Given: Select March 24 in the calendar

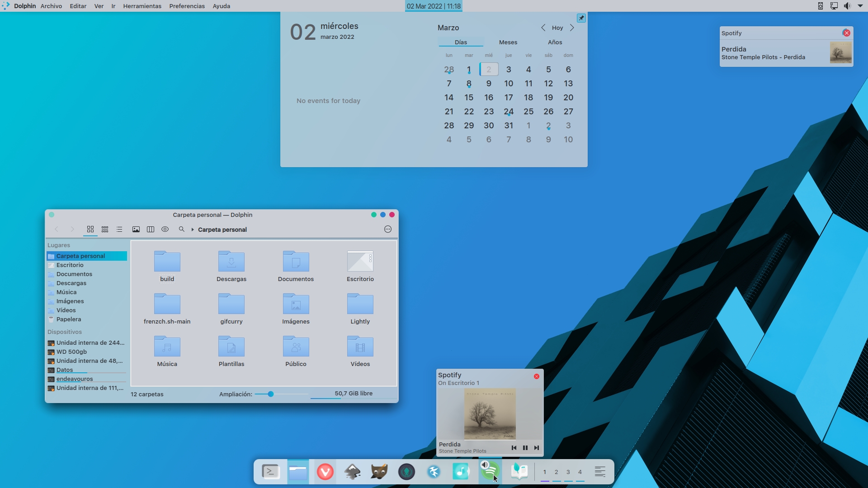Looking at the screenshot, I should click(509, 112).
